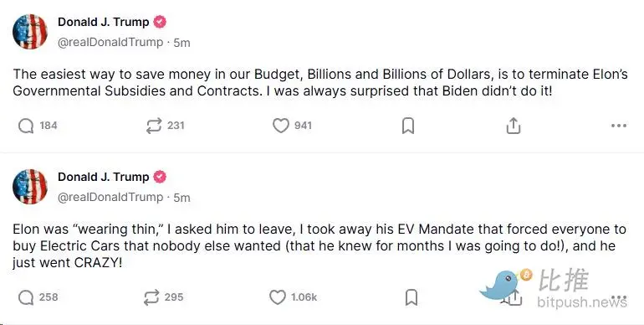Click verified badge on first post
This screenshot has width=644, height=325.
[160, 22]
